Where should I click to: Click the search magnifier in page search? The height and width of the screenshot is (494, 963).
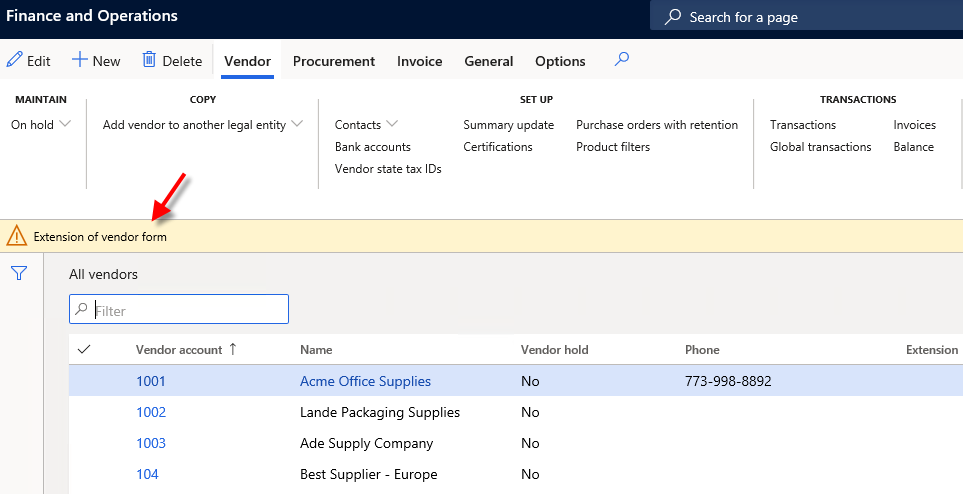[673, 17]
